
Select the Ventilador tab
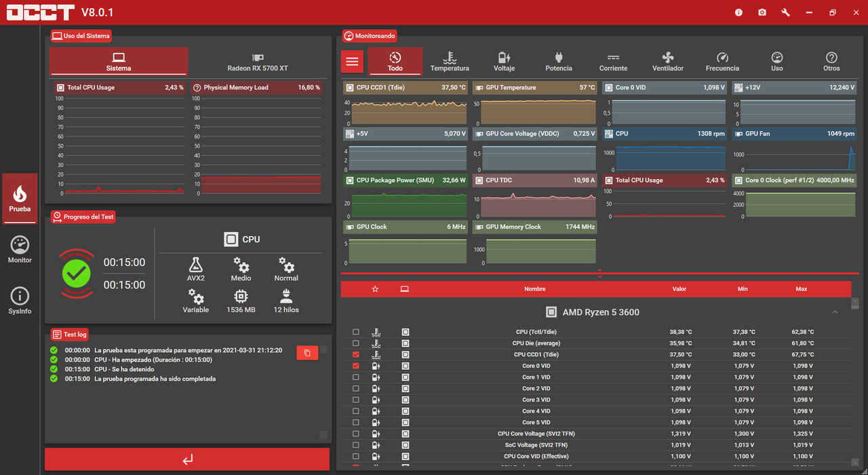[x=668, y=61]
